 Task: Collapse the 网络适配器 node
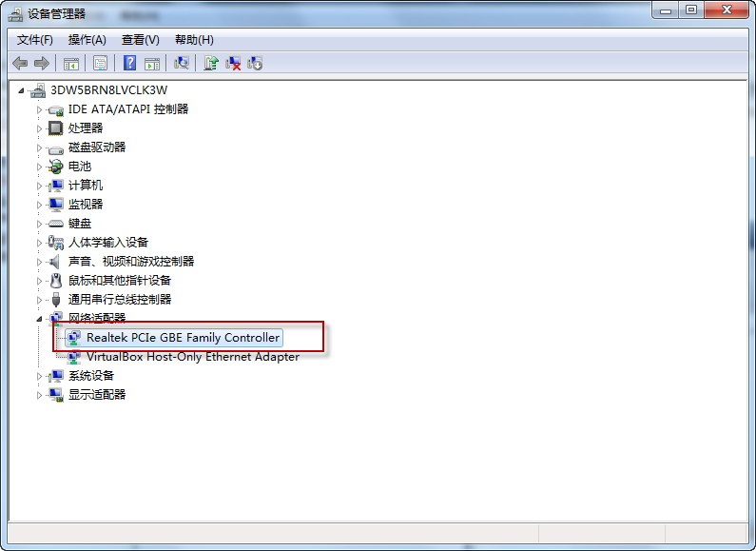tap(40, 319)
